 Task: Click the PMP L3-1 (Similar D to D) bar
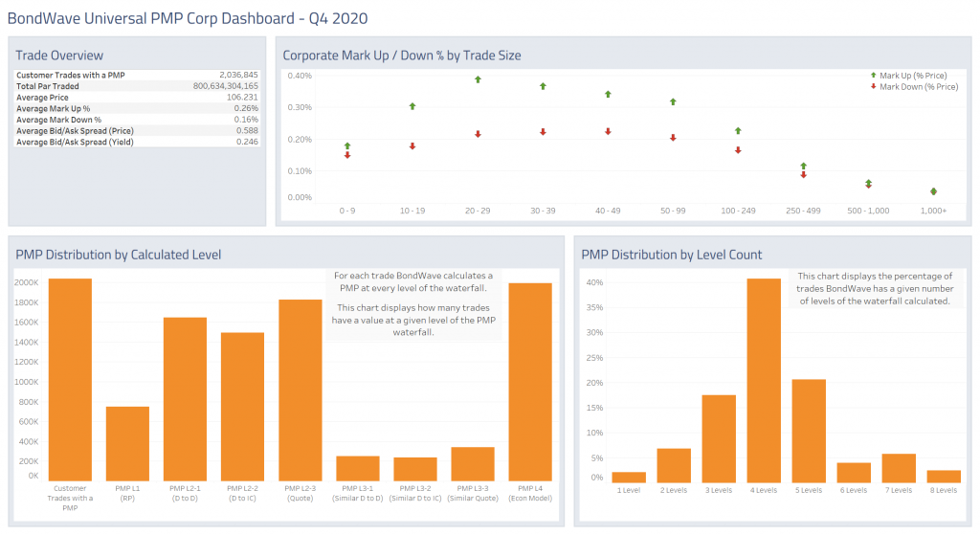point(358,468)
